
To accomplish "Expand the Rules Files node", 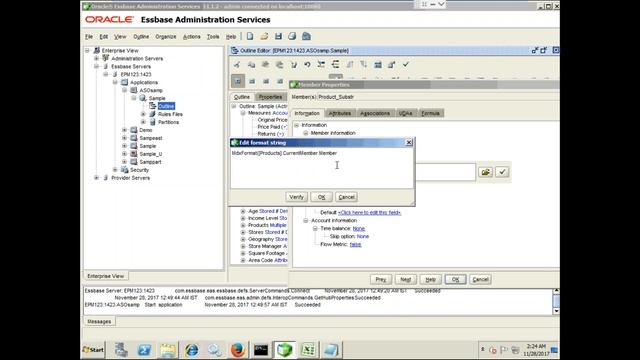I will coord(143,114).
